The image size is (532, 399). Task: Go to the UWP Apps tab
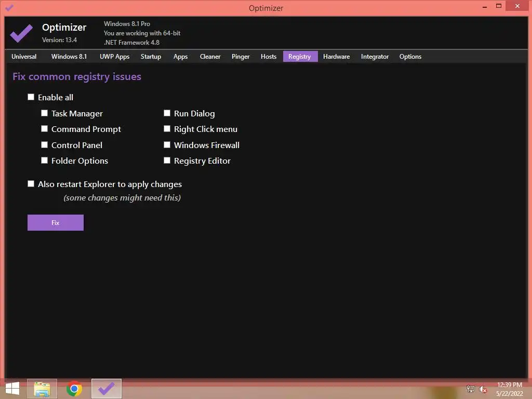114,56
